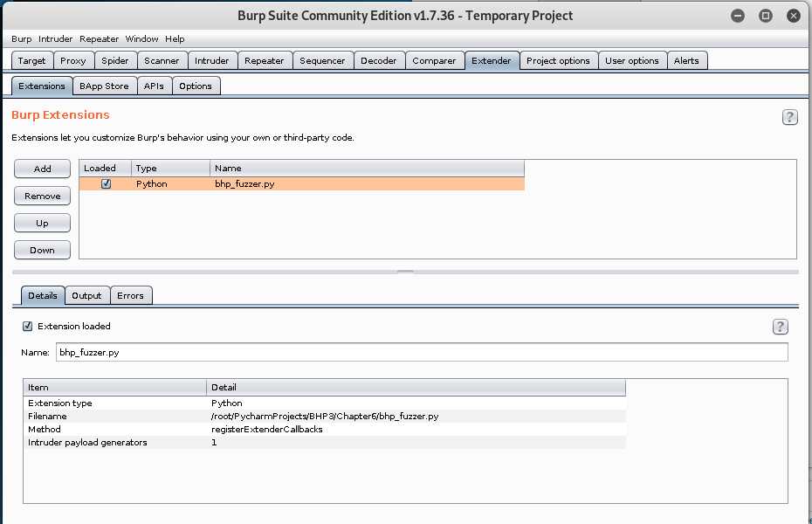
Task: Switch to the Scanner tab
Action: [162, 60]
